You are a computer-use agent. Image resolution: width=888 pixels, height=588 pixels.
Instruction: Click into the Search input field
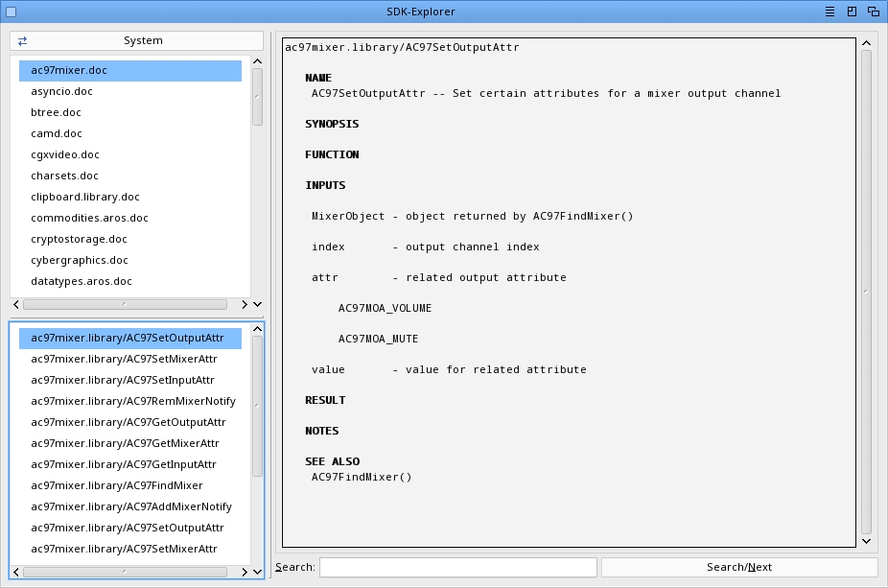[457, 568]
